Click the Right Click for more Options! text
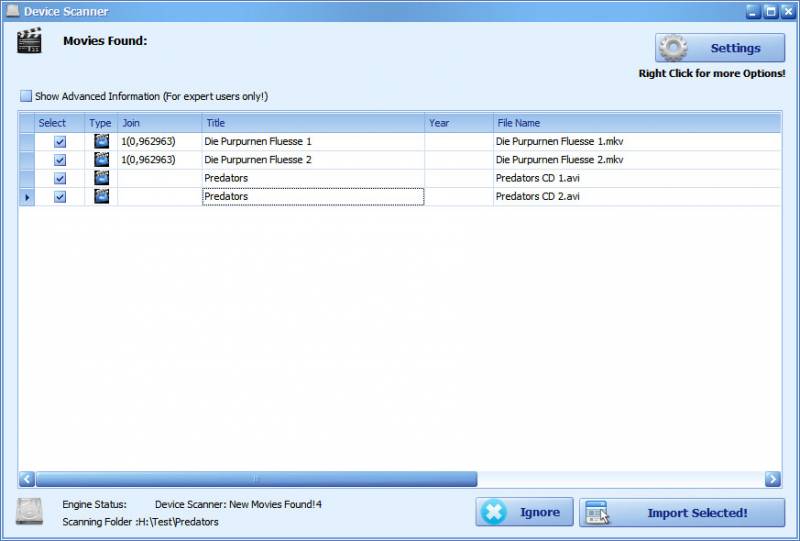 pyautogui.click(x=712, y=73)
